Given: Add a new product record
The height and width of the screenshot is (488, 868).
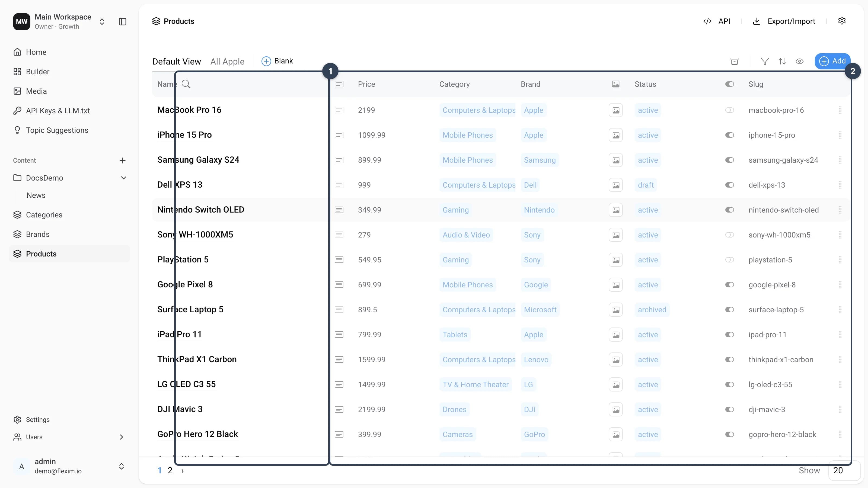Looking at the screenshot, I should pyautogui.click(x=832, y=61).
